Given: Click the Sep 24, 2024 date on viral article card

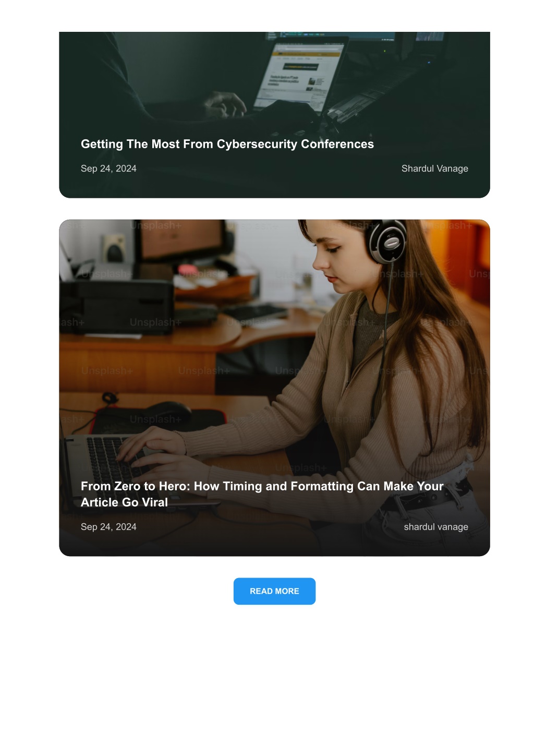Looking at the screenshot, I should (x=108, y=527).
